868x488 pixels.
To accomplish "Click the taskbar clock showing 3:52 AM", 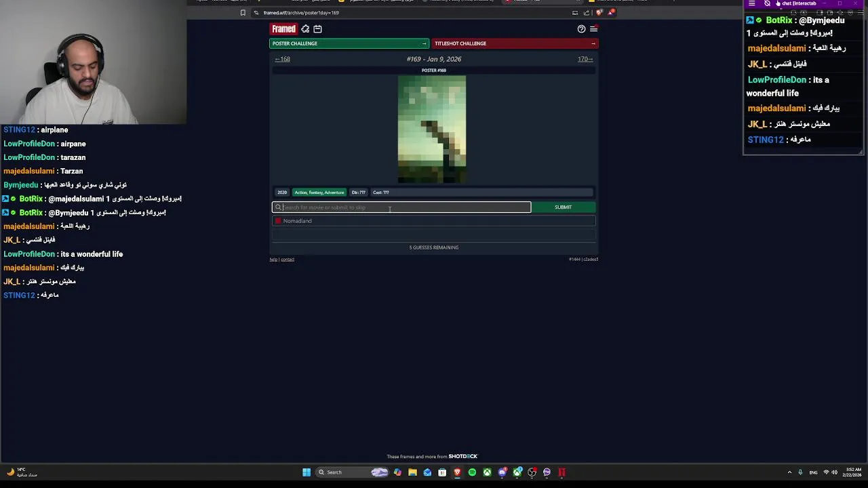I will point(853,472).
